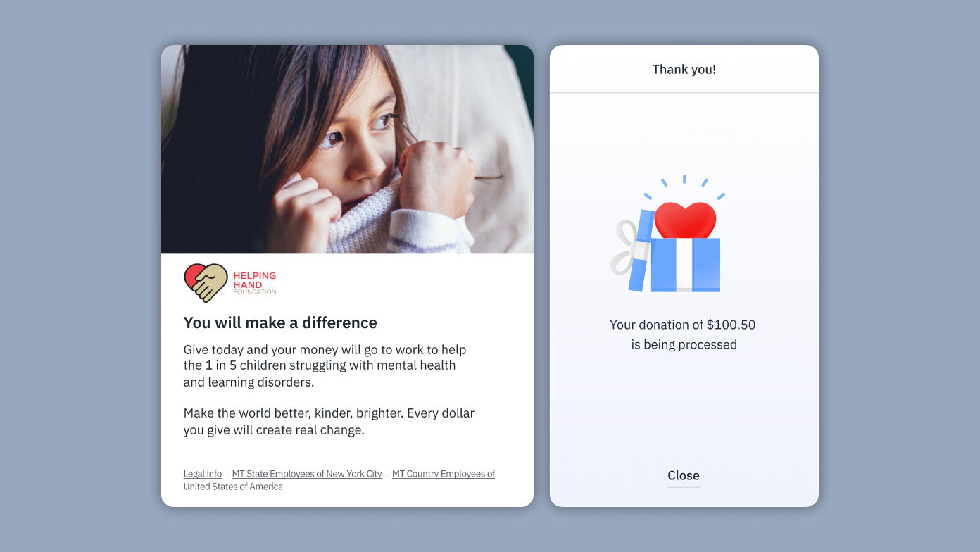
Task: Click the Give today paragraph text
Action: click(325, 365)
